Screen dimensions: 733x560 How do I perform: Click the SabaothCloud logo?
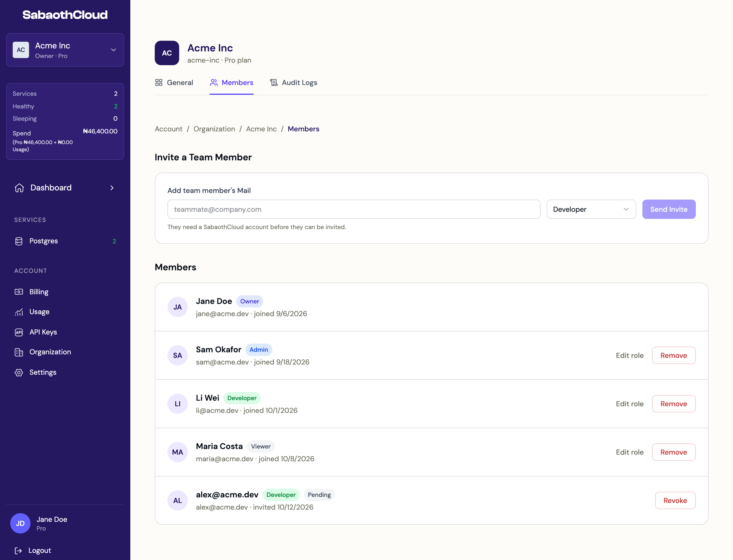[x=65, y=15]
